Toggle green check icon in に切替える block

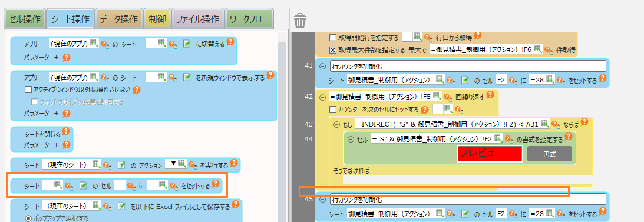coord(187,44)
